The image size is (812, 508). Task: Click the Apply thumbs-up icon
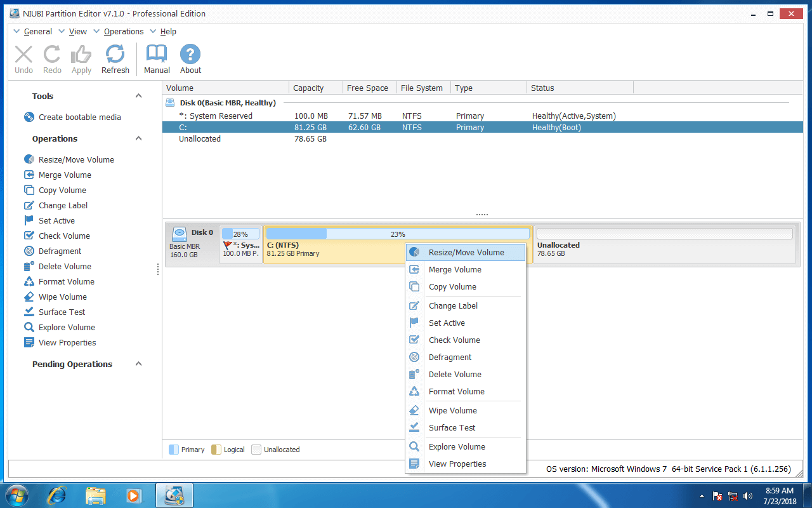click(81, 54)
